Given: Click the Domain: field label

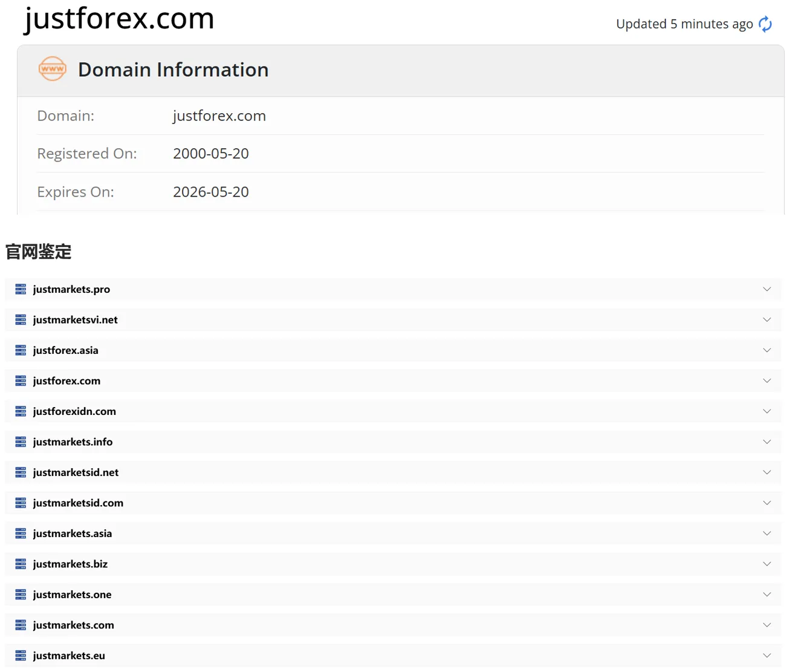Looking at the screenshot, I should (66, 116).
